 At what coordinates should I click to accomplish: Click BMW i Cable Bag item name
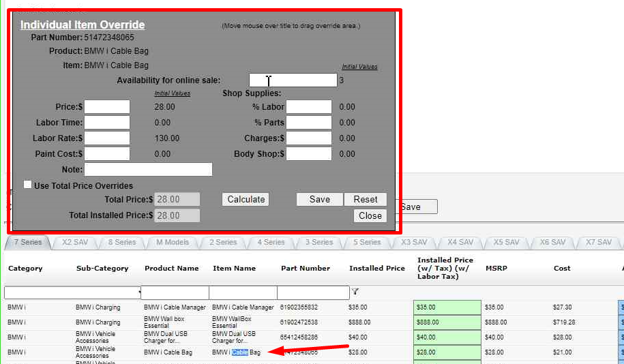click(236, 352)
